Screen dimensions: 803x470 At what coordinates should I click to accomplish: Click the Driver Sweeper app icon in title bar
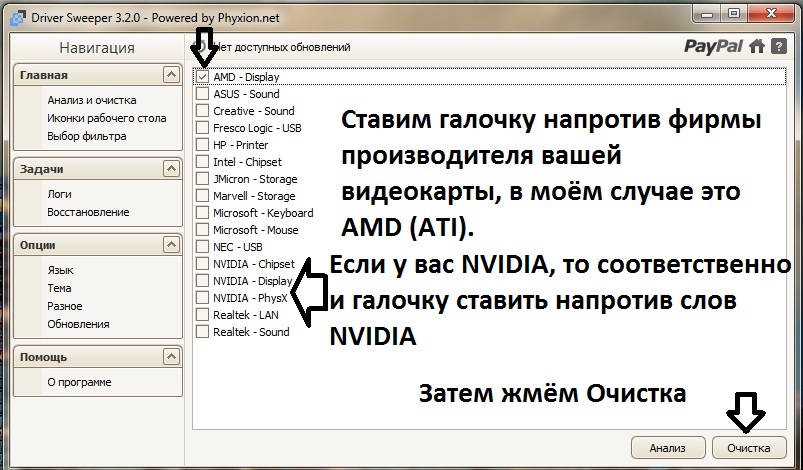[18, 18]
